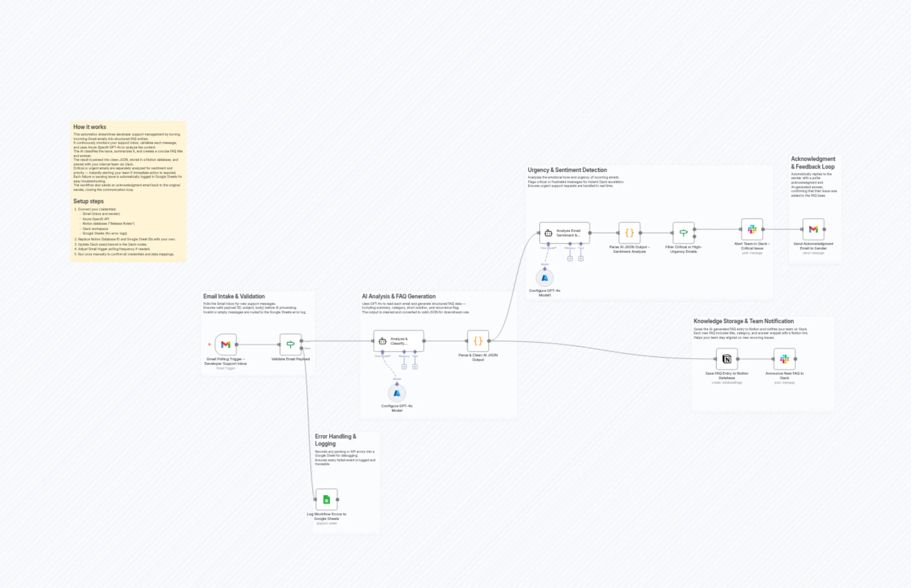Select the Validate Email Payload filter node
The width and height of the screenshot is (911, 588).
(x=290, y=344)
